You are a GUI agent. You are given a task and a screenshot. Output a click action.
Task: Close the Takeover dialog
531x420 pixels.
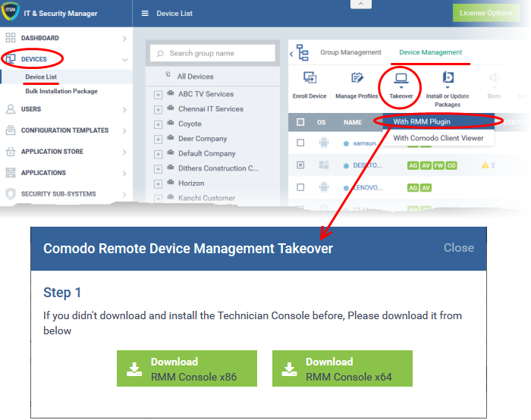click(458, 248)
